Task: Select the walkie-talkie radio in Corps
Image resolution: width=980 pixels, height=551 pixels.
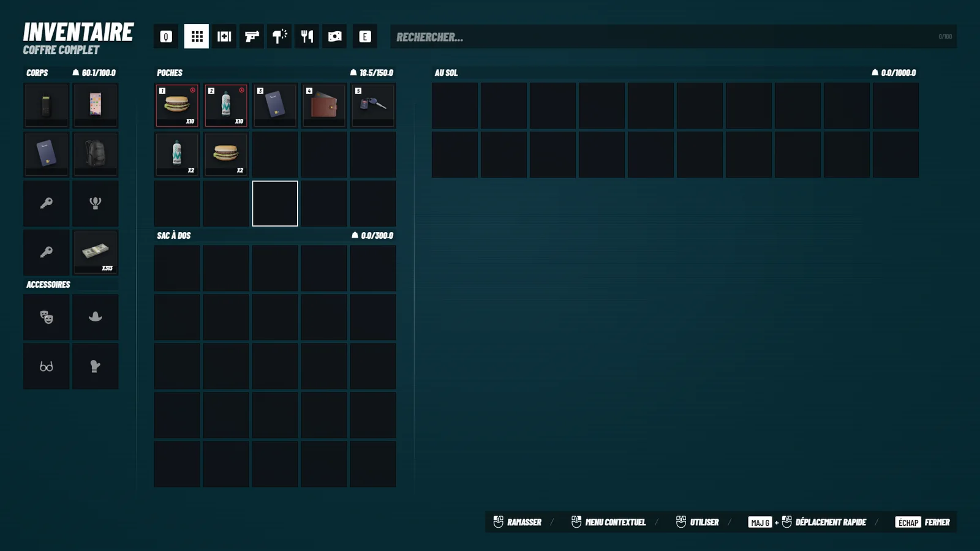Action: click(47, 105)
